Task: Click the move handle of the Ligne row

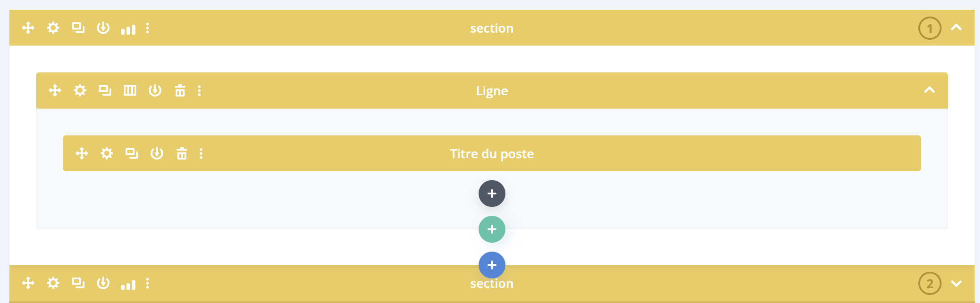Action: point(55,91)
